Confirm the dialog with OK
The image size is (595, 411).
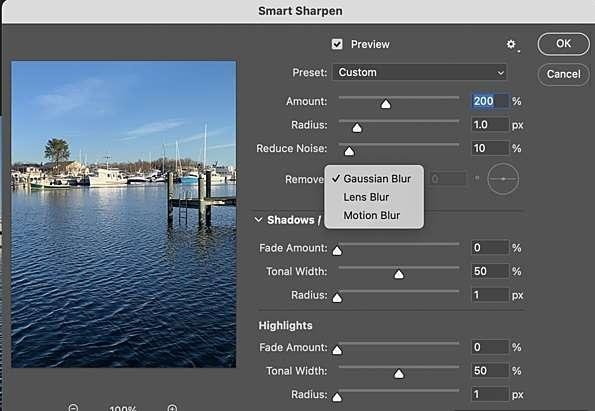(564, 44)
